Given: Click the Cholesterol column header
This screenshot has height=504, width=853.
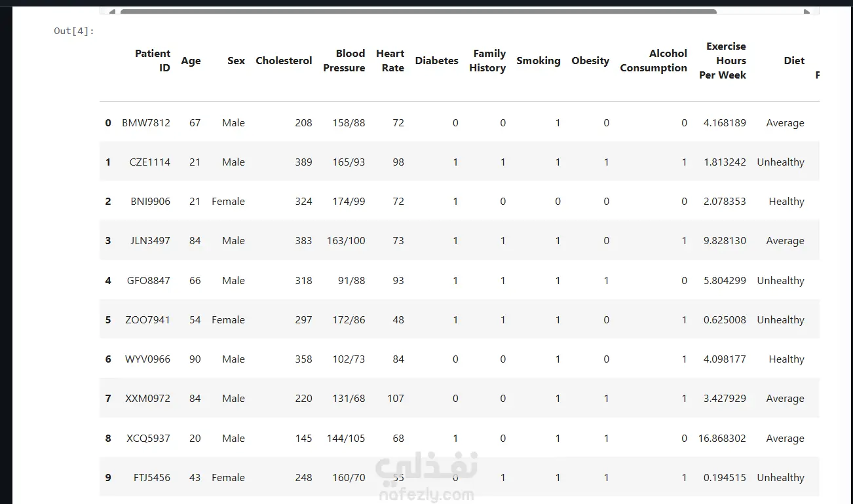Looking at the screenshot, I should [284, 61].
